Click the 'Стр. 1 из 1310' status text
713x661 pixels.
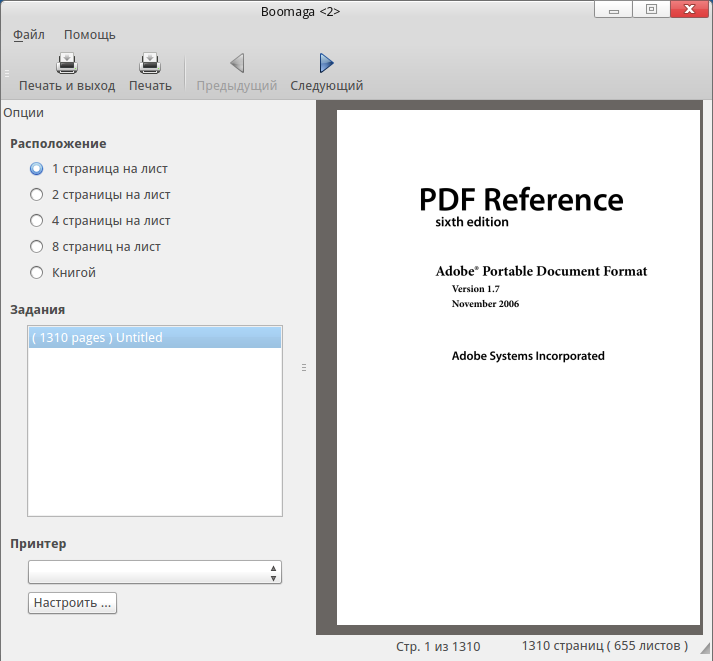coord(438,646)
